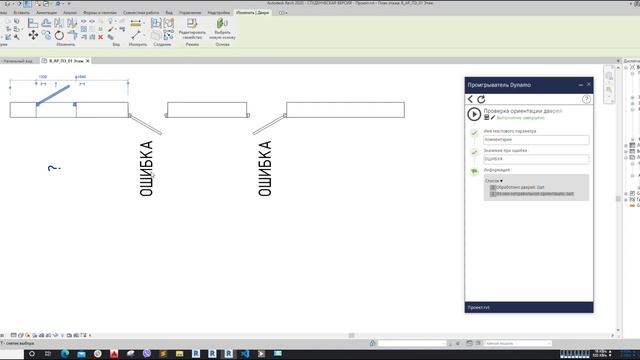The image size is (640, 360).
Task: Open the workset dropdown in status bar
Action: tap(411, 343)
